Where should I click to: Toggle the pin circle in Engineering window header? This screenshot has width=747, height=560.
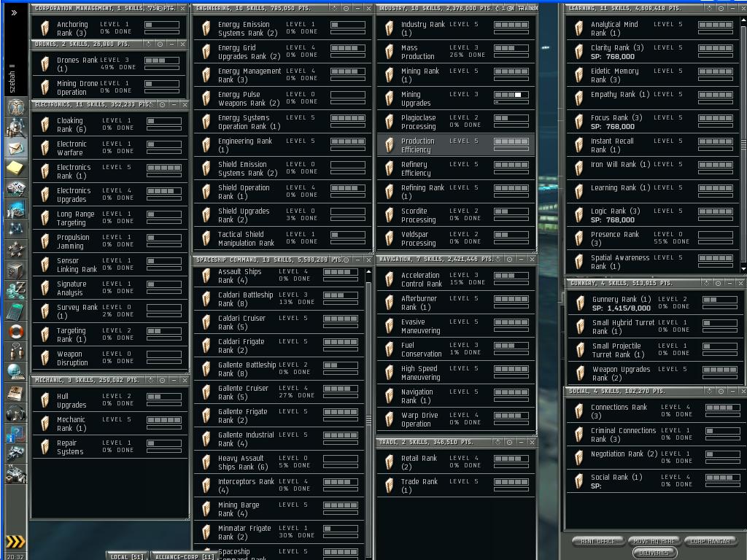click(x=346, y=8)
